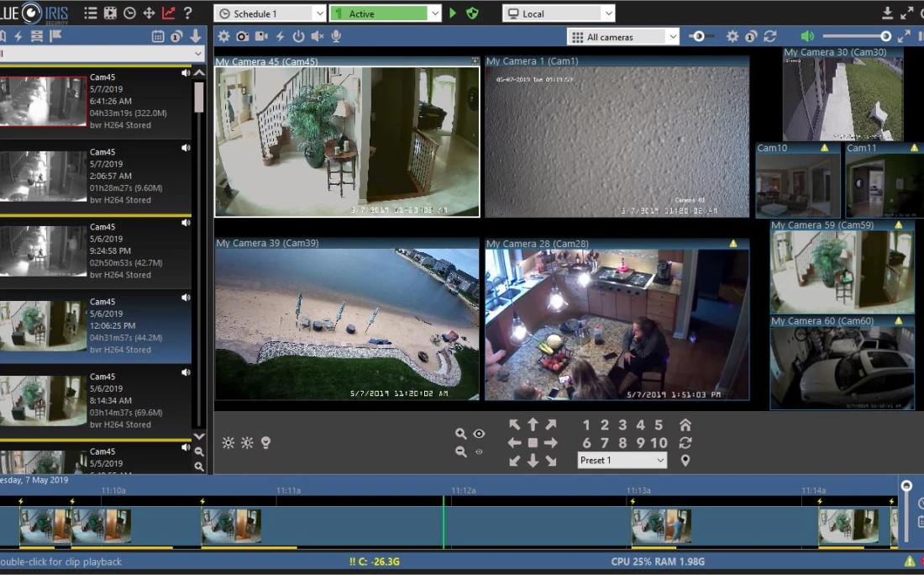Toggle the green live audio speaker

pos(807,36)
